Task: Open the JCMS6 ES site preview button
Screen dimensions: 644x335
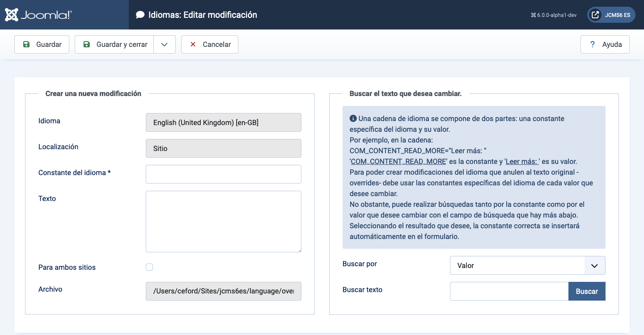Action: (x=611, y=15)
